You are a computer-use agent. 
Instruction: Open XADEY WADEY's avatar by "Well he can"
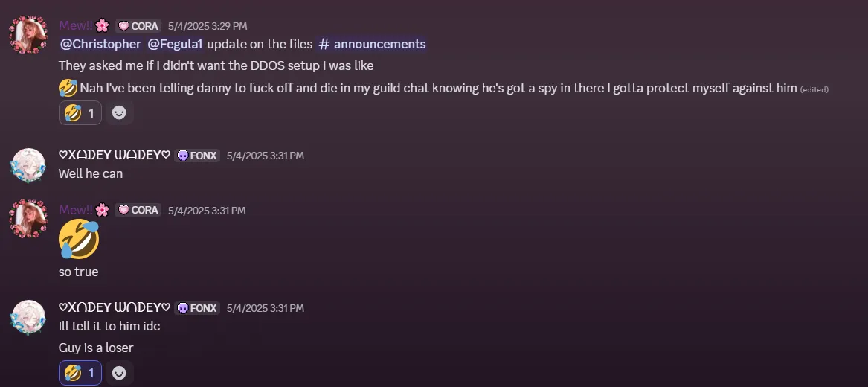tap(28, 164)
